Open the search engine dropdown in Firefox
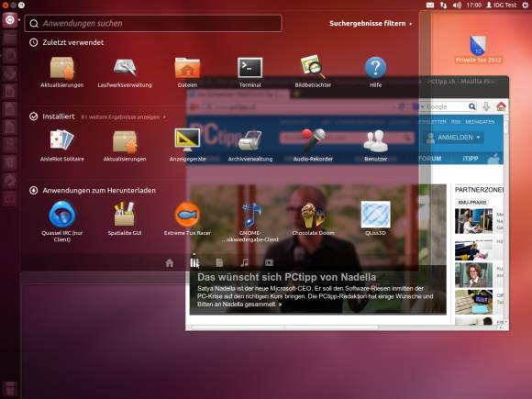The width and height of the screenshot is (532, 399). (x=418, y=107)
